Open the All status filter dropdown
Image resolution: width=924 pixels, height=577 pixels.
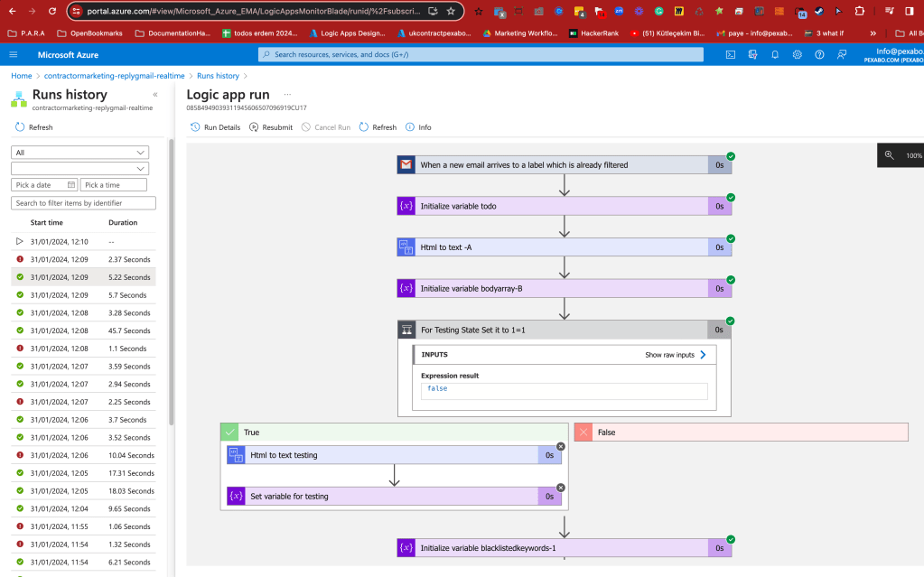pyautogui.click(x=79, y=153)
